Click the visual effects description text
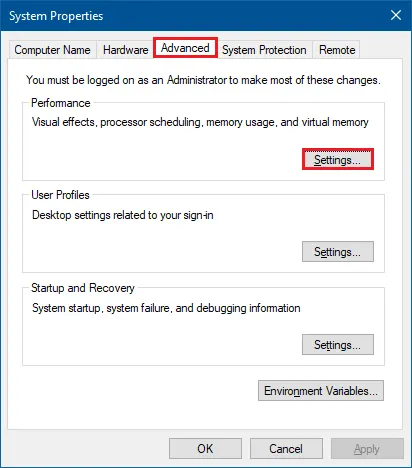This screenshot has height=468, width=412. [x=200, y=122]
